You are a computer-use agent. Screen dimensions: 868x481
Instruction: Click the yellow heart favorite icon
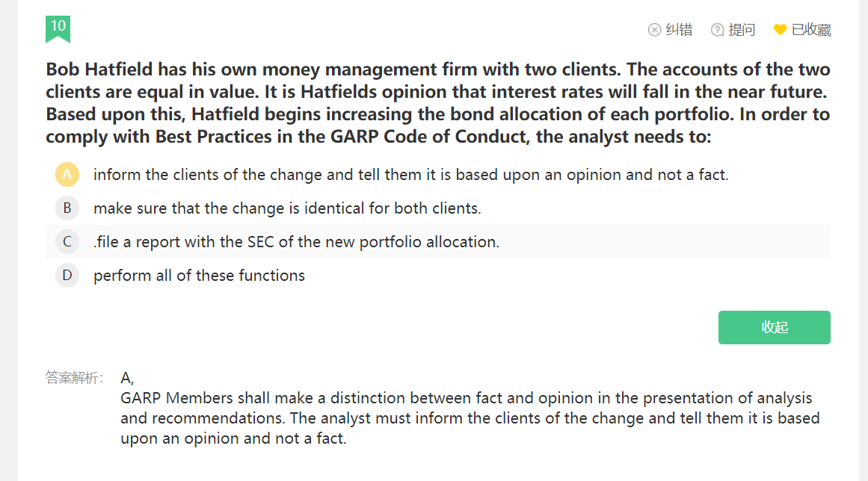pos(780,30)
